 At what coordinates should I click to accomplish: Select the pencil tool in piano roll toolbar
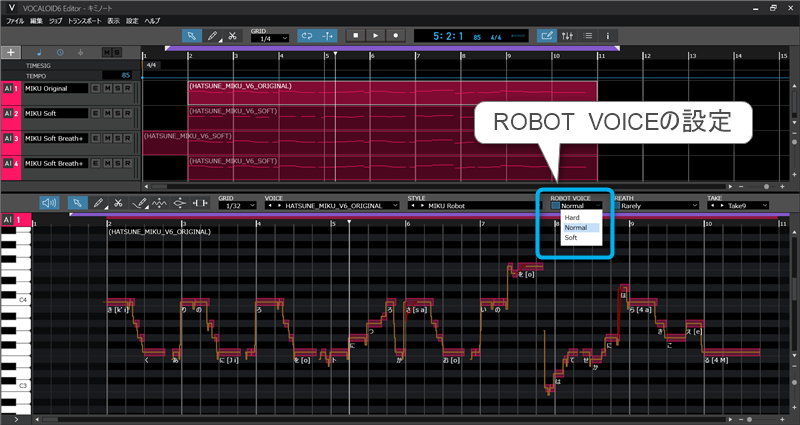98,203
